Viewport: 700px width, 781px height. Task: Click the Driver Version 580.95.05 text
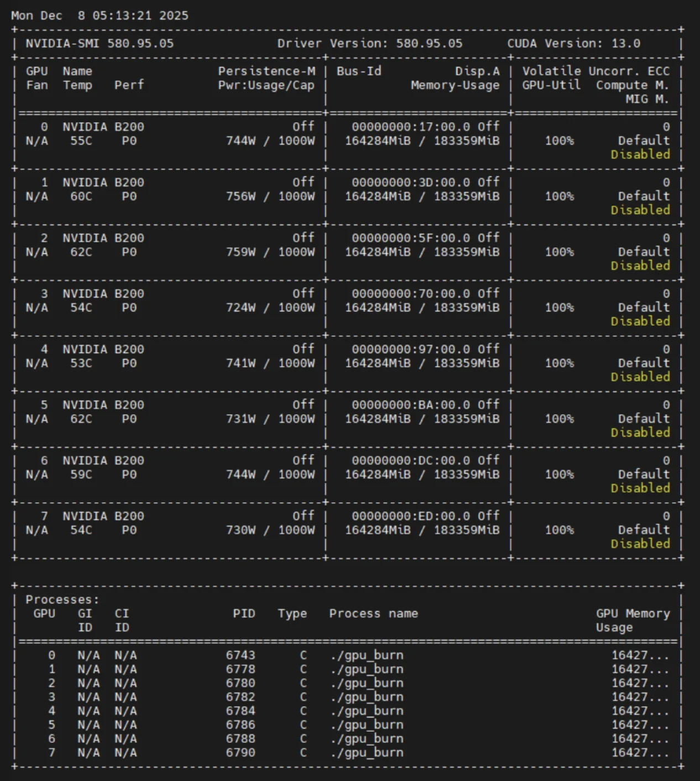(369, 44)
